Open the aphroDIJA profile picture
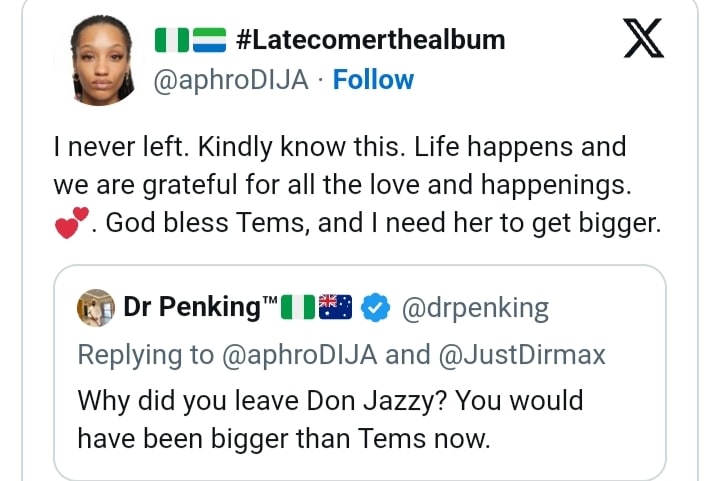The height and width of the screenshot is (481, 720). (102, 60)
